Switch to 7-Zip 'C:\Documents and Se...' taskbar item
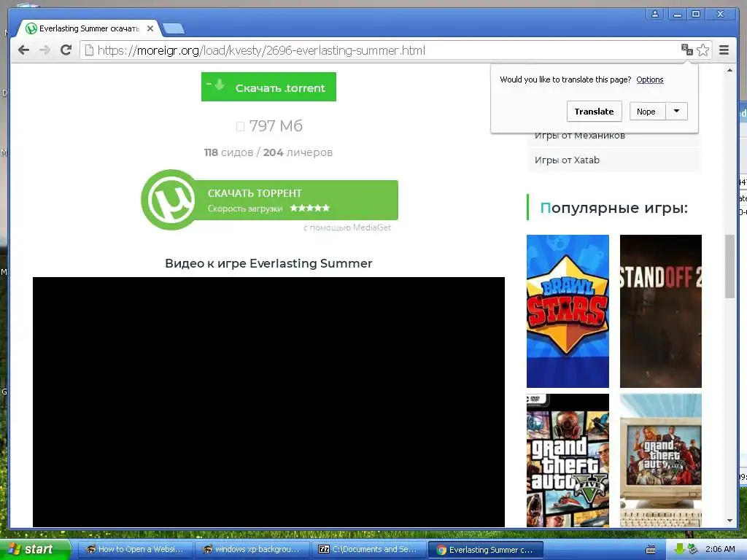Screen dimensions: 747x560 (x=368, y=549)
